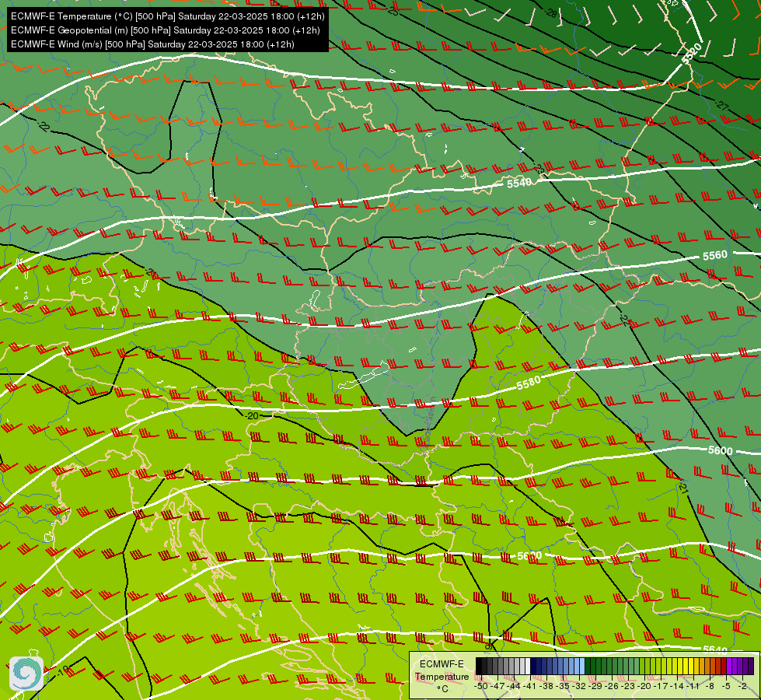
Task: Click the 5600 geopotential contour label
Action: click(x=721, y=450)
